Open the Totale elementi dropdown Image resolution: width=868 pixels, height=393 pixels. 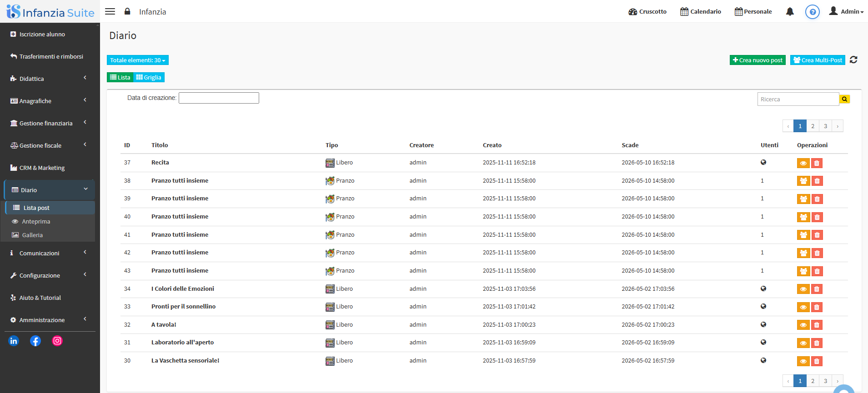click(137, 60)
